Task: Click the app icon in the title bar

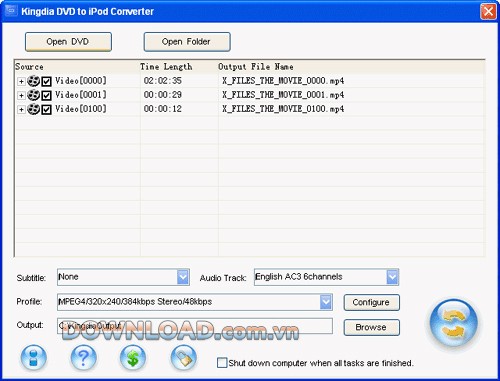Action: (x=11, y=11)
